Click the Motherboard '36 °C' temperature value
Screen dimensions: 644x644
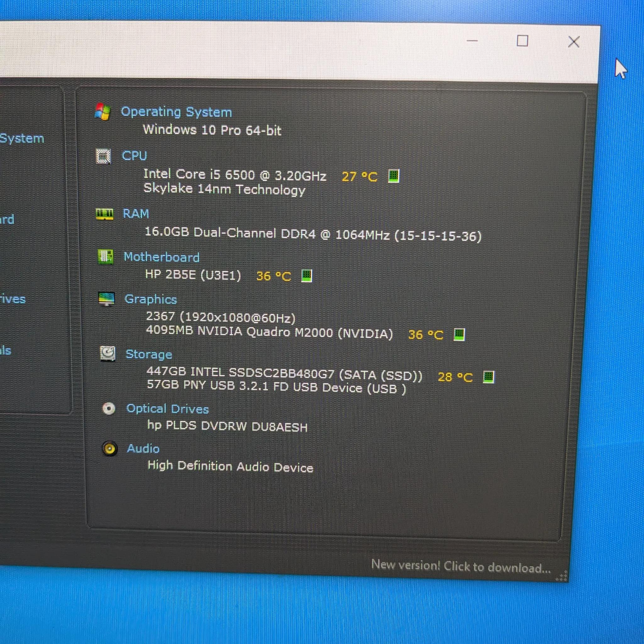click(x=274, y=276)
